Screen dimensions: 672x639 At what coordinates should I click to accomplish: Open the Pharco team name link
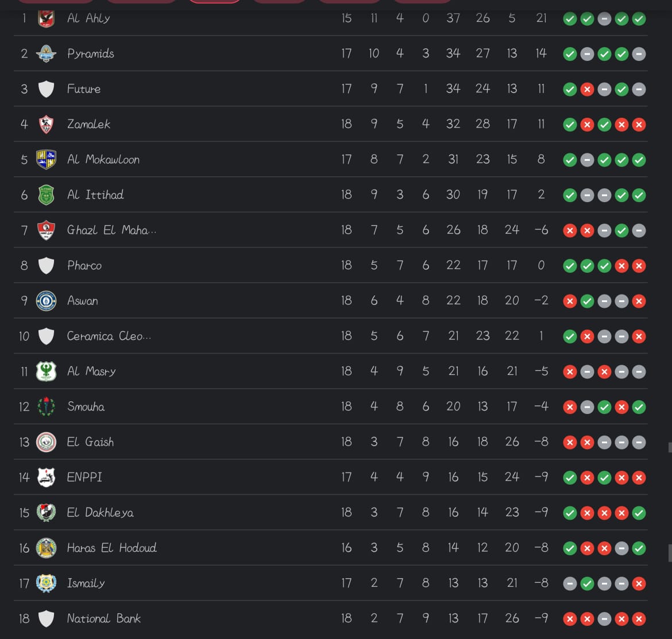(x=84, y=265)
